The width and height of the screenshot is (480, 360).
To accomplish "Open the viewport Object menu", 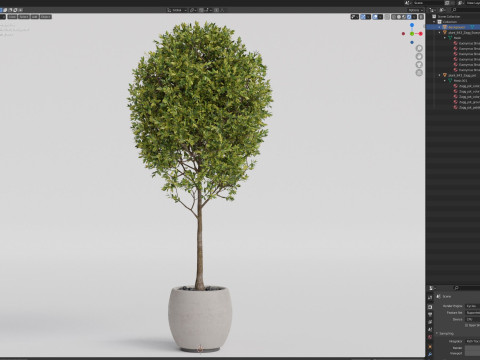I will (46, 17).
